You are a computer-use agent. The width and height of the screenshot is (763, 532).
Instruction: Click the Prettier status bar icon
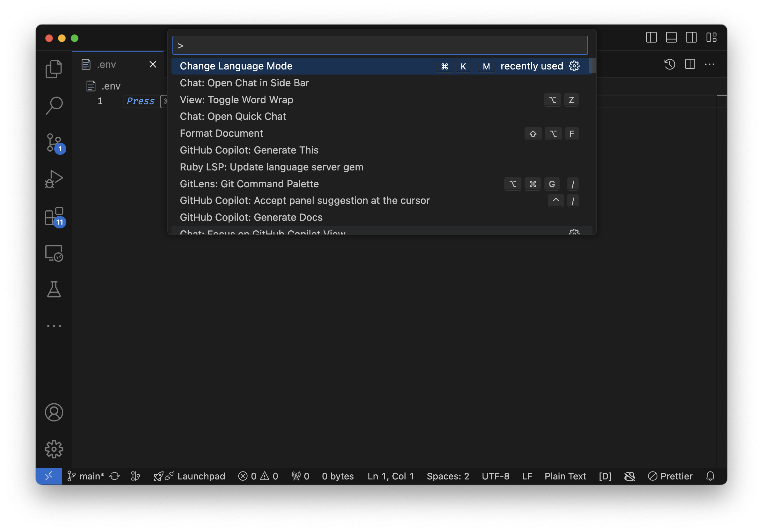click(670, 476)
